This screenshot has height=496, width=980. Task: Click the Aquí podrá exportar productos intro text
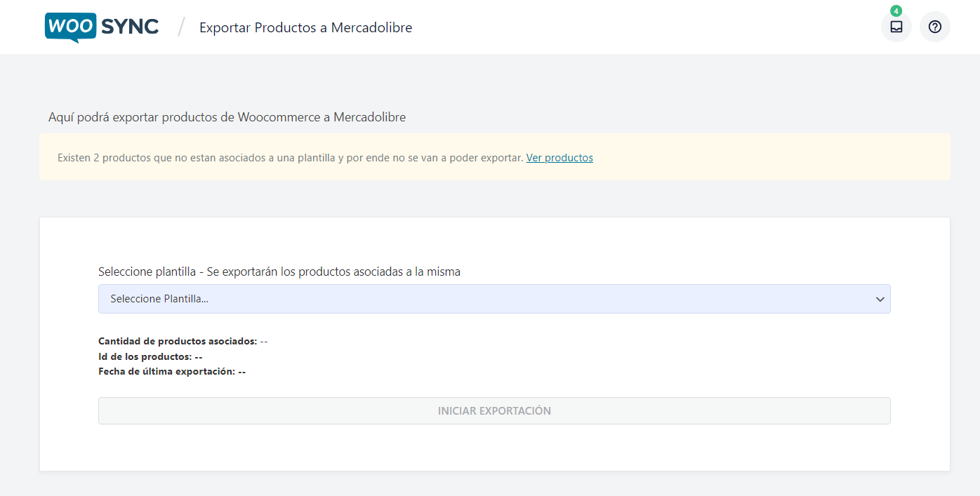[227, 117]
